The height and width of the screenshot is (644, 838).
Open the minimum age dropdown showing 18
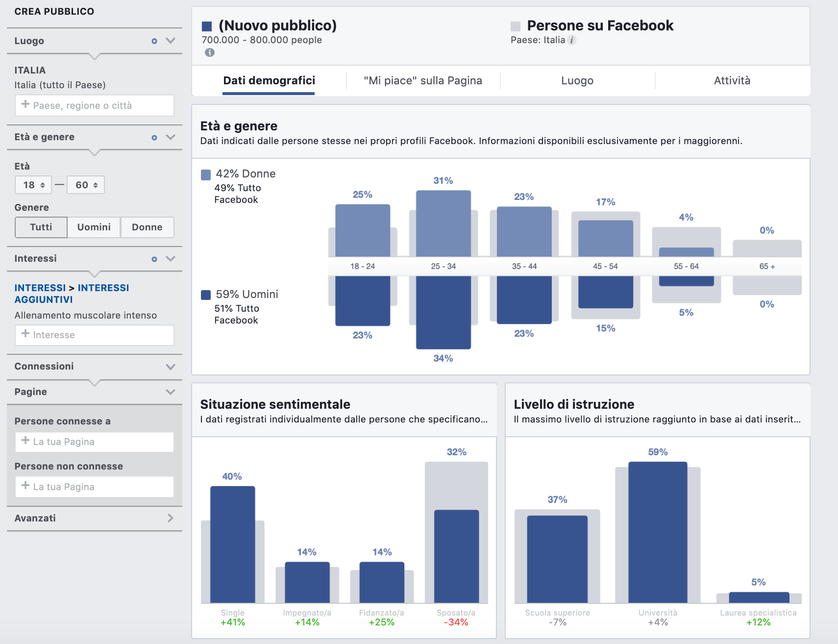click(33, 185)
